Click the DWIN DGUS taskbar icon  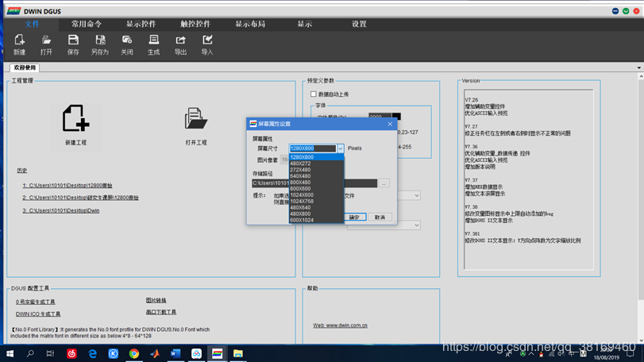point(218,353)
